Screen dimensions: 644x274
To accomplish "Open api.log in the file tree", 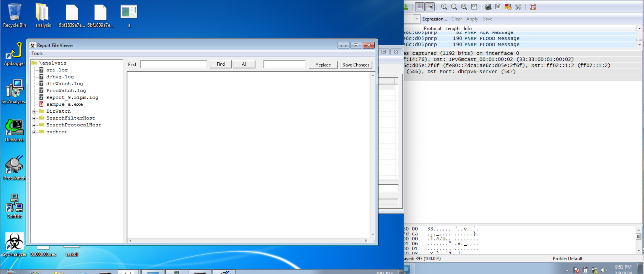I will tap(57, 70).
